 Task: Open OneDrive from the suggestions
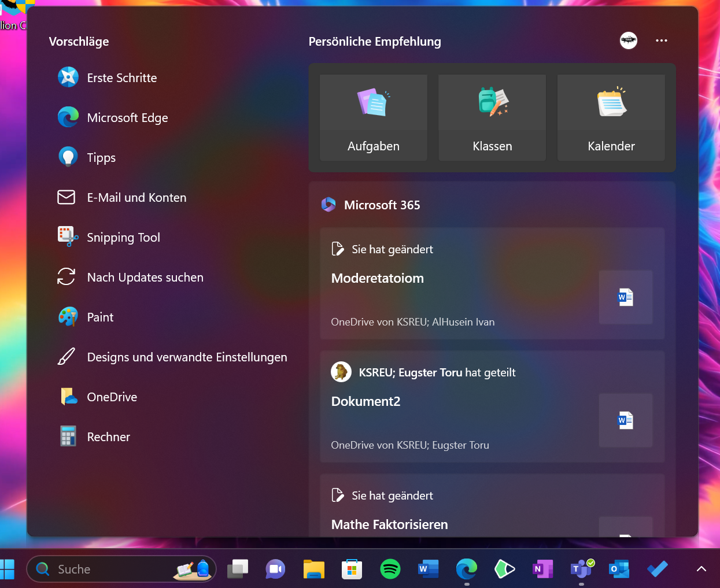pyautogui.click(x=112, y=397)
